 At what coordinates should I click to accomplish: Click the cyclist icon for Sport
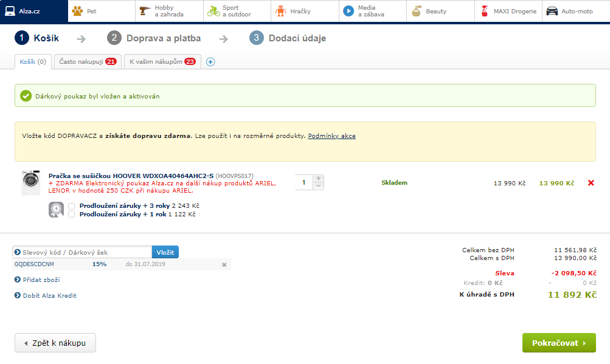pos(213,11)
